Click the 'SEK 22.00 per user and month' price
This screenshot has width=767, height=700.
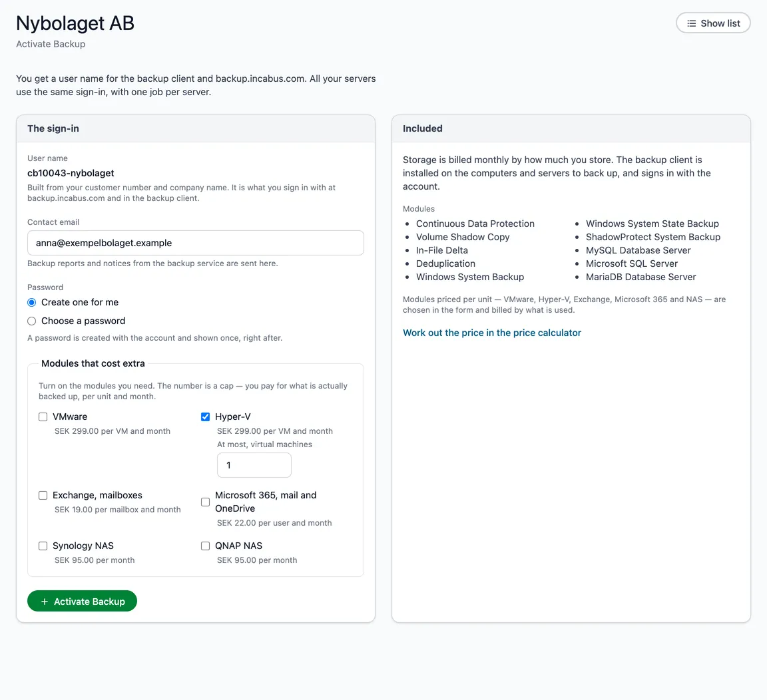pos(274,522)
